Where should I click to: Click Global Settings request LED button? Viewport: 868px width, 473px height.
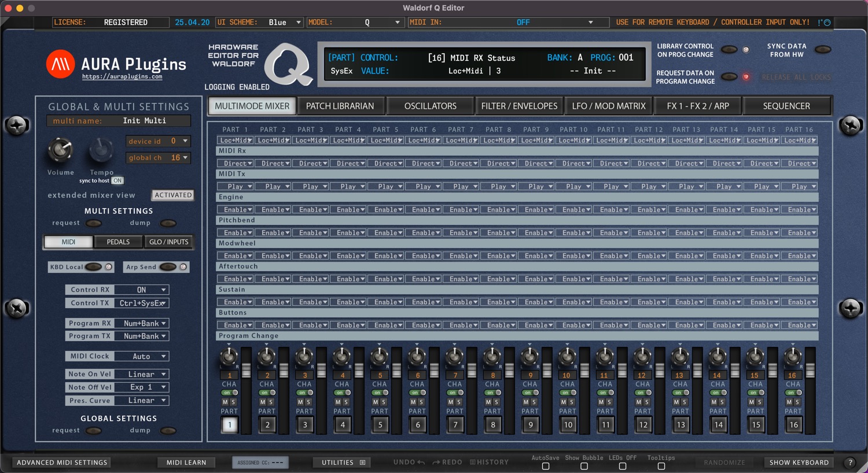(94, 431)
